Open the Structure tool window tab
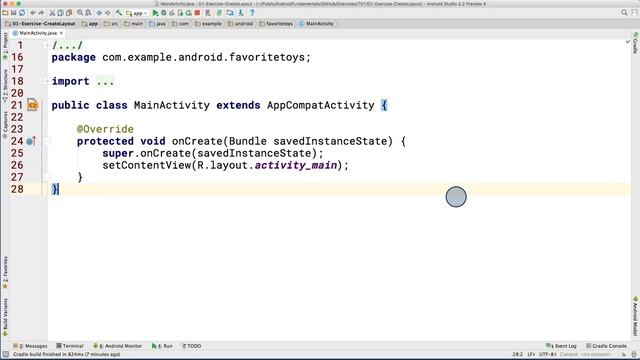Image resolution: width=640 pixels, height=360 pixels. click(5, 86)
